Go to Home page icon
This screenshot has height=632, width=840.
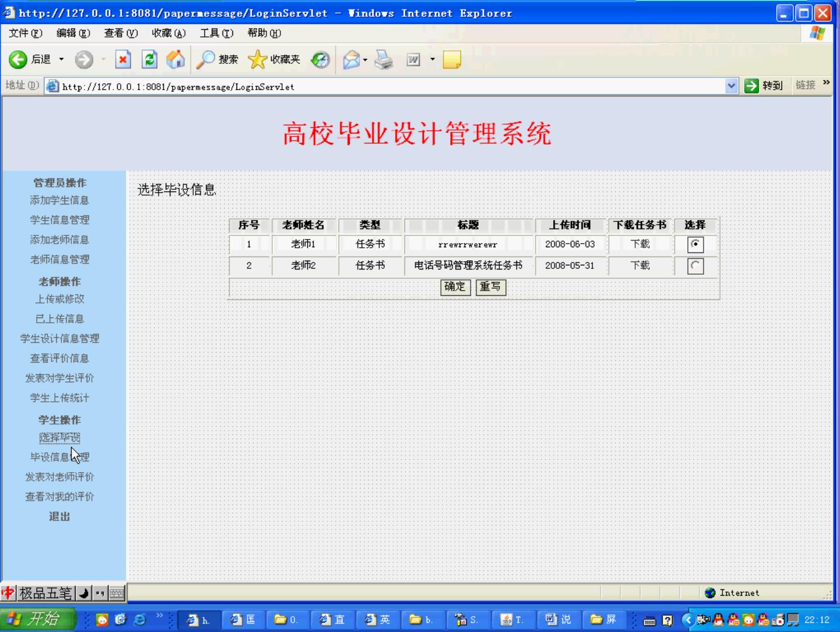pos(176,59)
